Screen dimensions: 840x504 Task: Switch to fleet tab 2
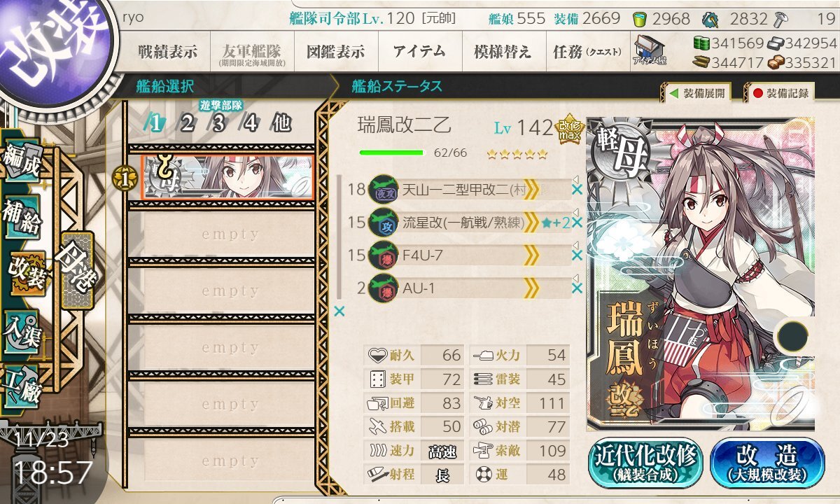(x=186, y=123)
